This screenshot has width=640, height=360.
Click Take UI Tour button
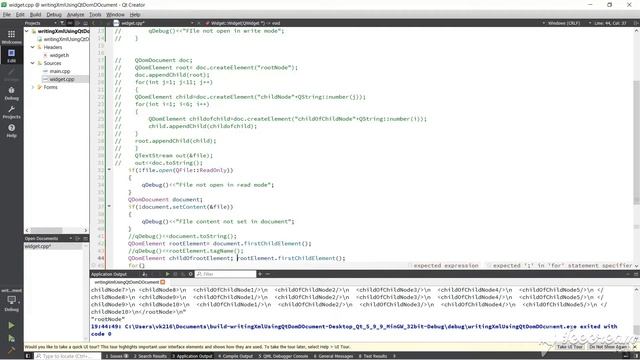click(569, 347)
